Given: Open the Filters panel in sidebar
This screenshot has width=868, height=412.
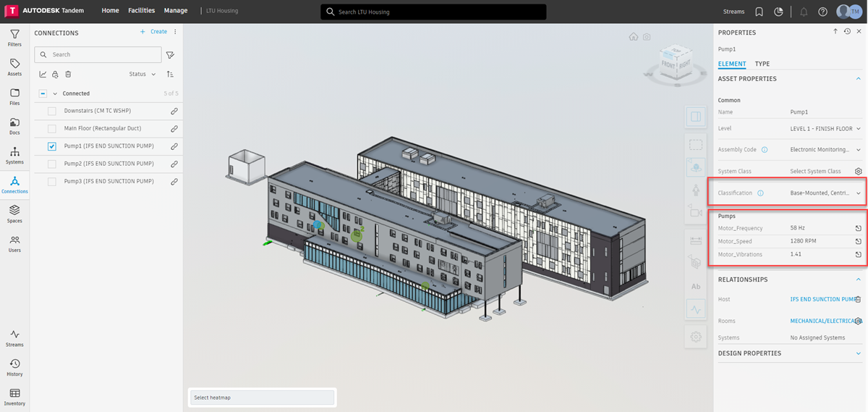Looking at the screenshot, I should [14, 38].
